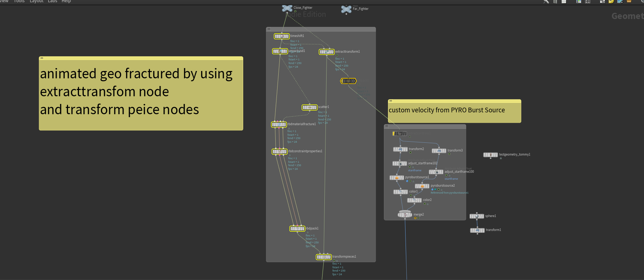Select the transform2 node icon

[x=400, y=149]
